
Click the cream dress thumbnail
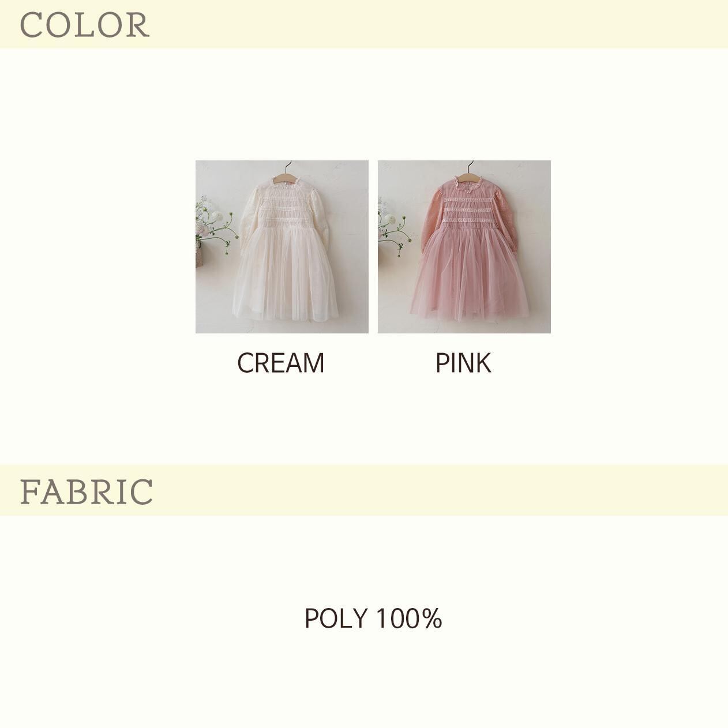coord(282,247)
